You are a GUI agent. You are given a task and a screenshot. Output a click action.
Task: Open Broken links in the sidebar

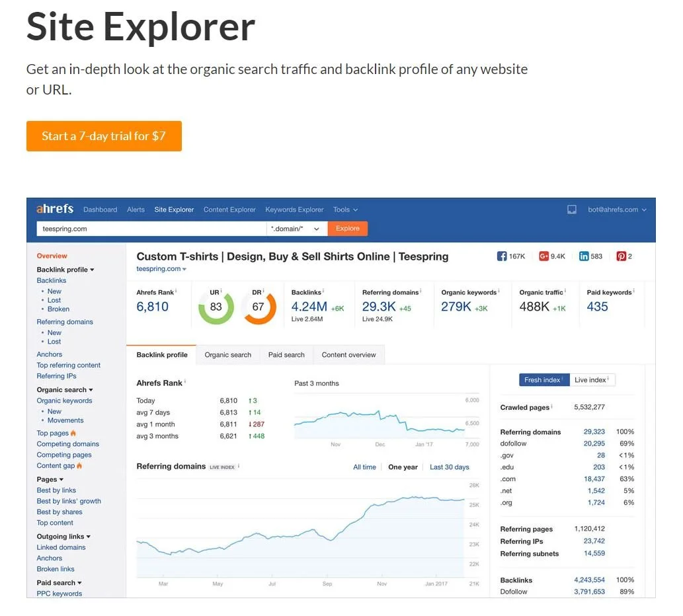tap(56, 569)
